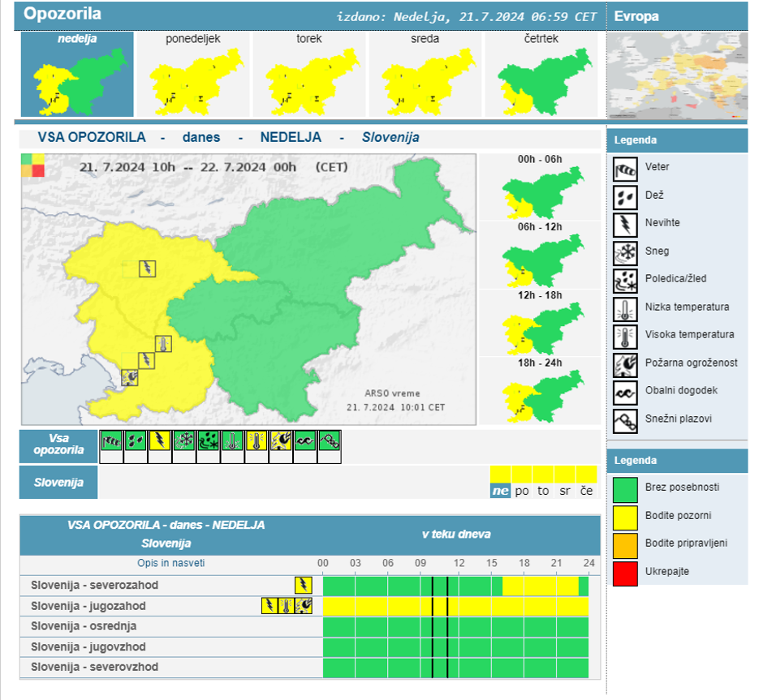Open Slovenija - jugozahod warning details

tap(88, 606)
